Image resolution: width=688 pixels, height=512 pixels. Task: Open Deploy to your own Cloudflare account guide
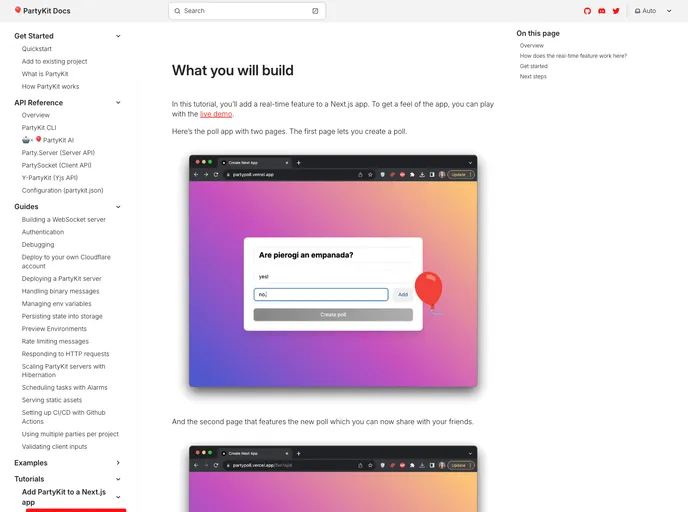66,261
